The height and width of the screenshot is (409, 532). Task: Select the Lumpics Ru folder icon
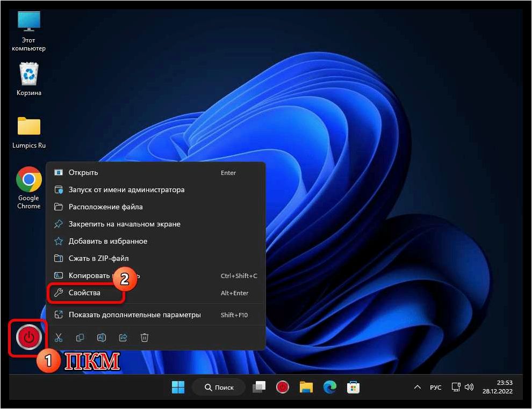click(x=29, y=133)
